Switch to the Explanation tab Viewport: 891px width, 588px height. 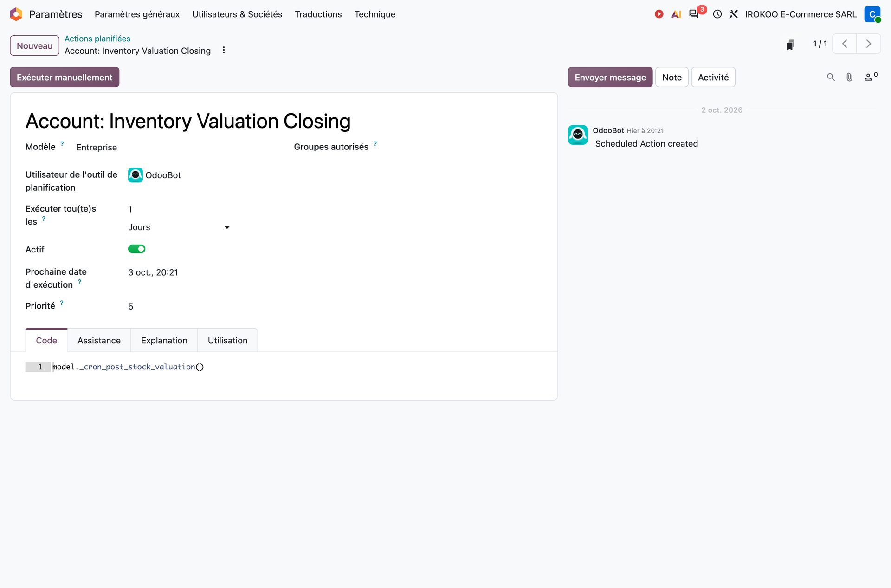pos(164,340)
